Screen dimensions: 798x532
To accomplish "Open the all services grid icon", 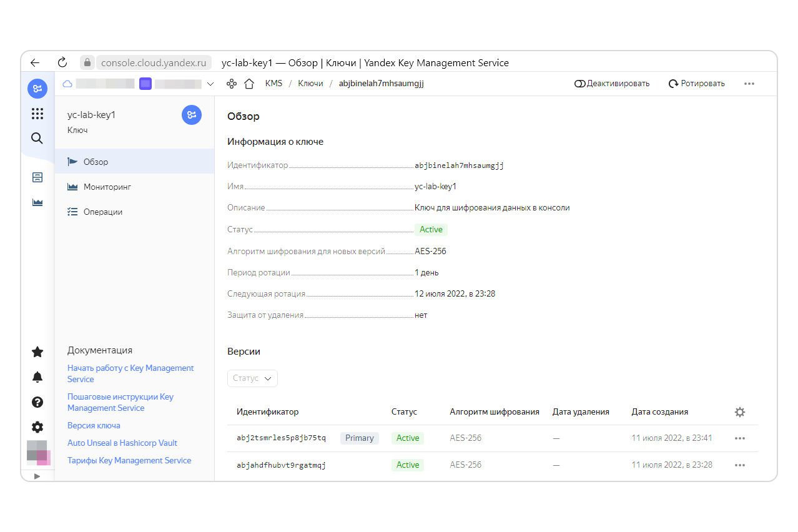I will [37, 114].
